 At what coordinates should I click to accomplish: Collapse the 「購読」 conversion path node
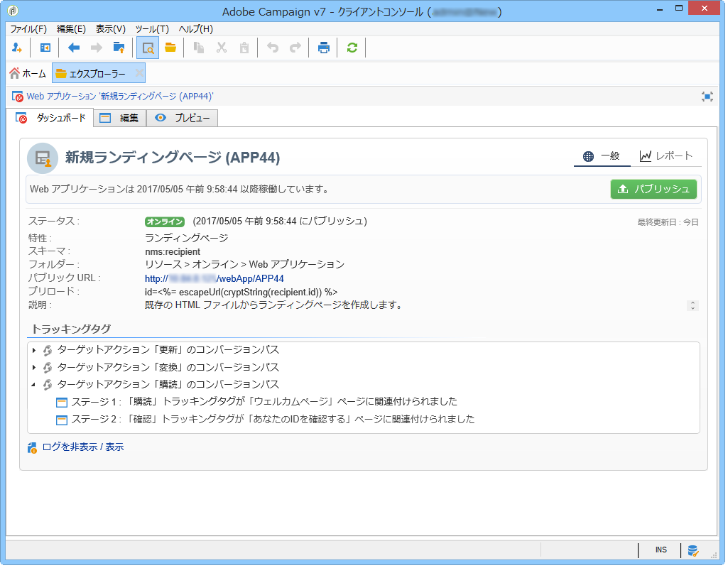(x=33, y=385)
